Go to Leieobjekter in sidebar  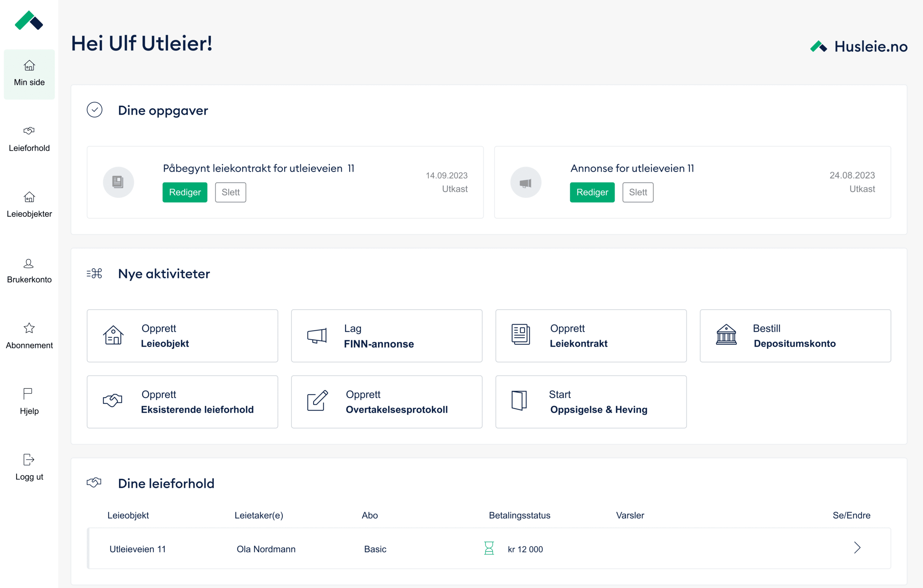point(29,205)
